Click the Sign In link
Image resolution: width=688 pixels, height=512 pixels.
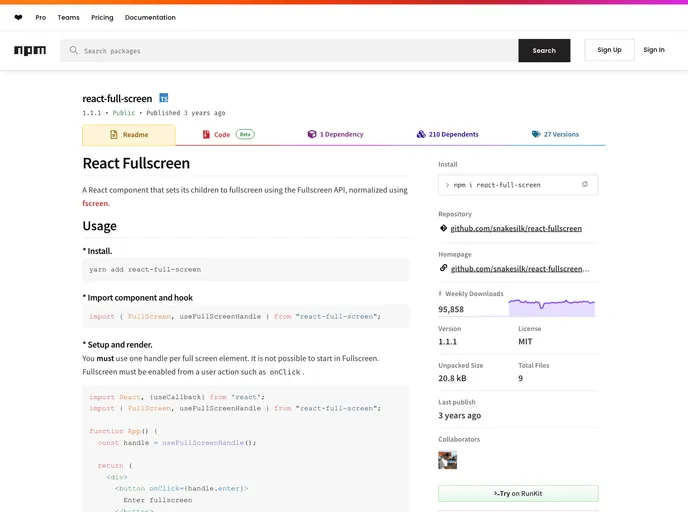click(654, 50)
